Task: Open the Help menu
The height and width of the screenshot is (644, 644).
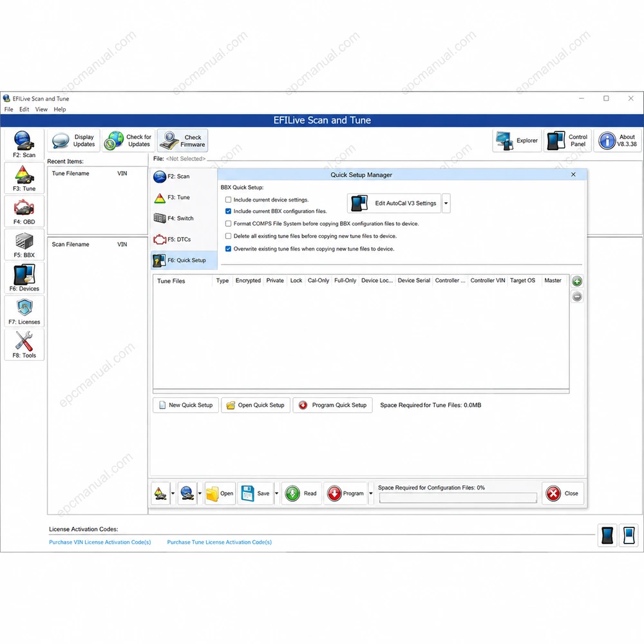Action: pyautogui.click(x=59, y=109)
